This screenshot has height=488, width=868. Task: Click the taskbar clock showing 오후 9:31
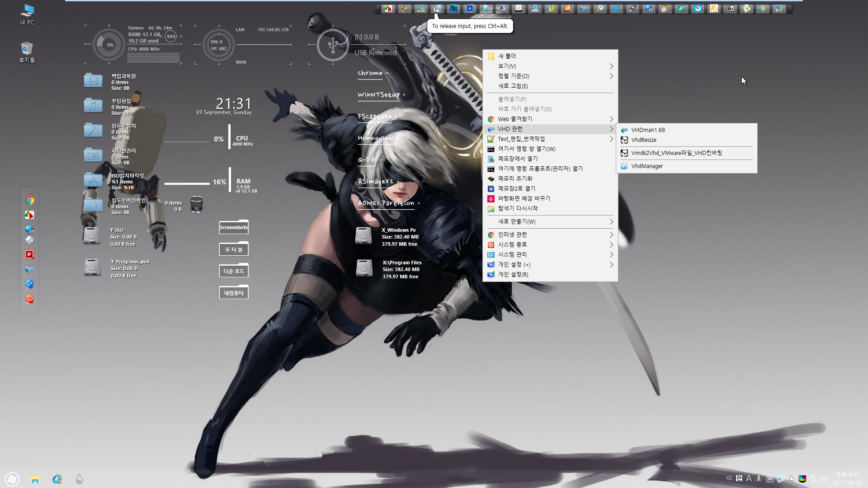[848, 479]
